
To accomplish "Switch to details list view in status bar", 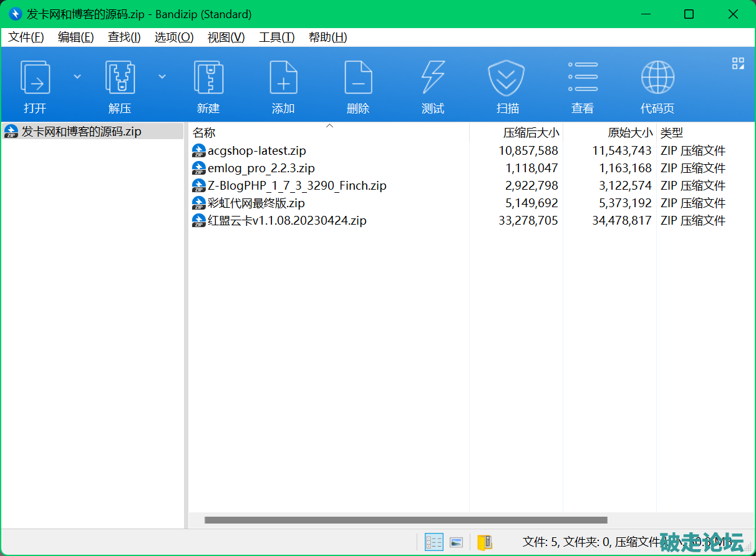I will click(x=434, y=542).
